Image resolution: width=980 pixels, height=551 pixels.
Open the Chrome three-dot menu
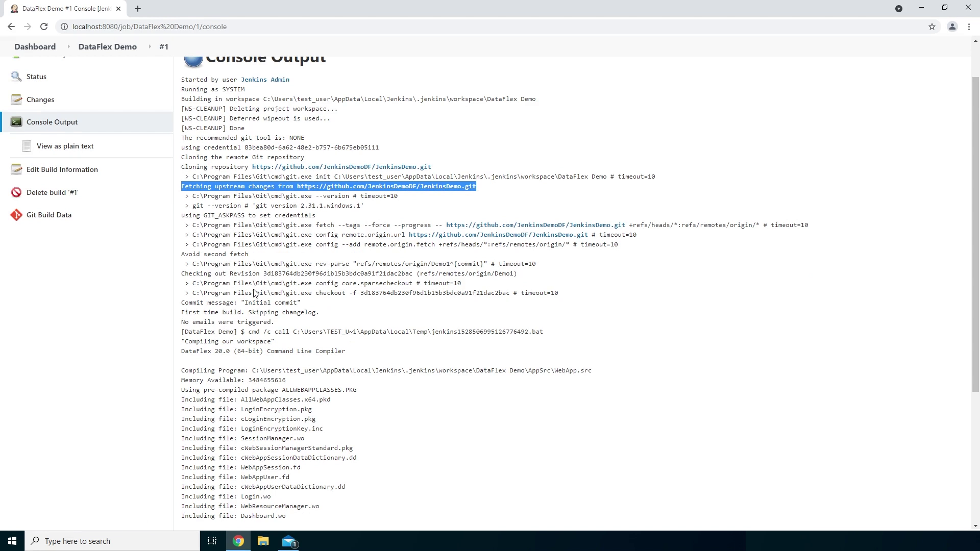point(969,27)
